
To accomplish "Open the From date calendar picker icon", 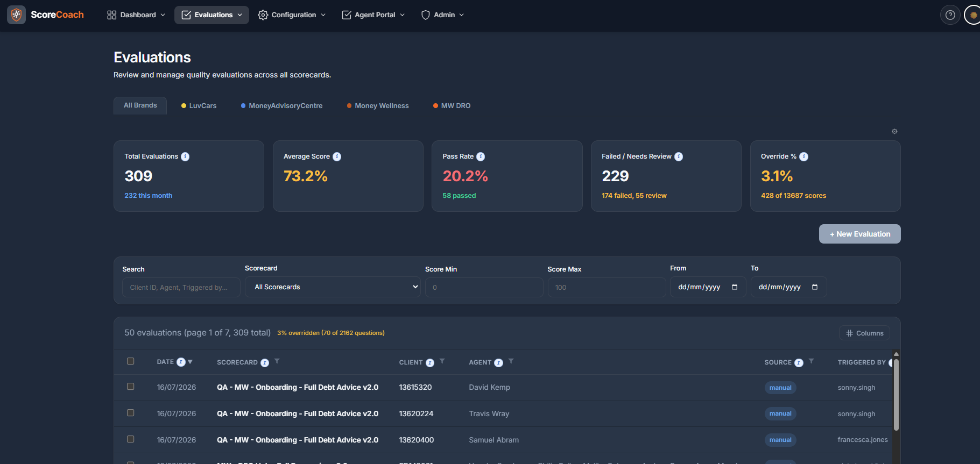I will tap(735, 287).
